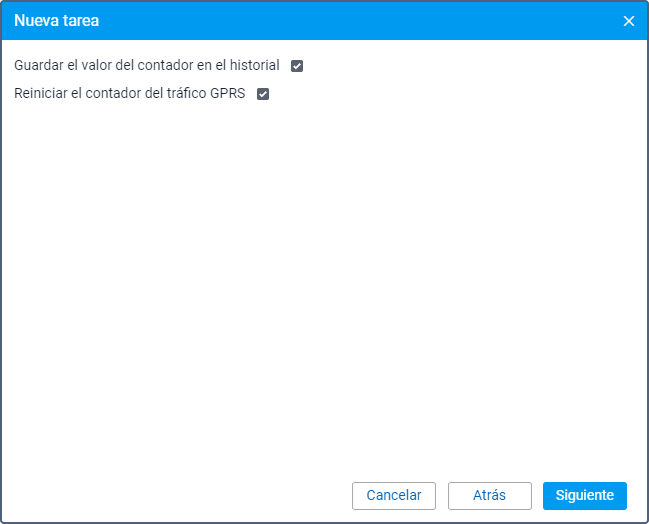Dismiss the dialog using the top-right X icon
The image size is (649, 524).
click(629, 21)
